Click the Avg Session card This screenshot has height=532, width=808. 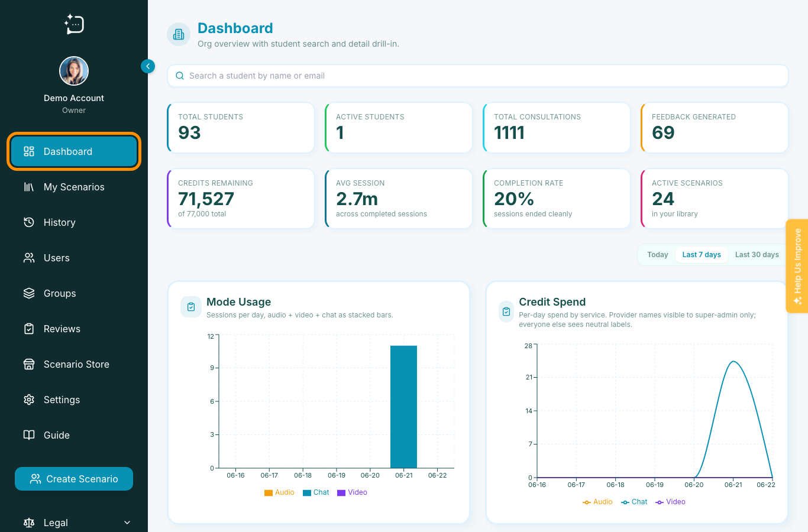(399, 199)
